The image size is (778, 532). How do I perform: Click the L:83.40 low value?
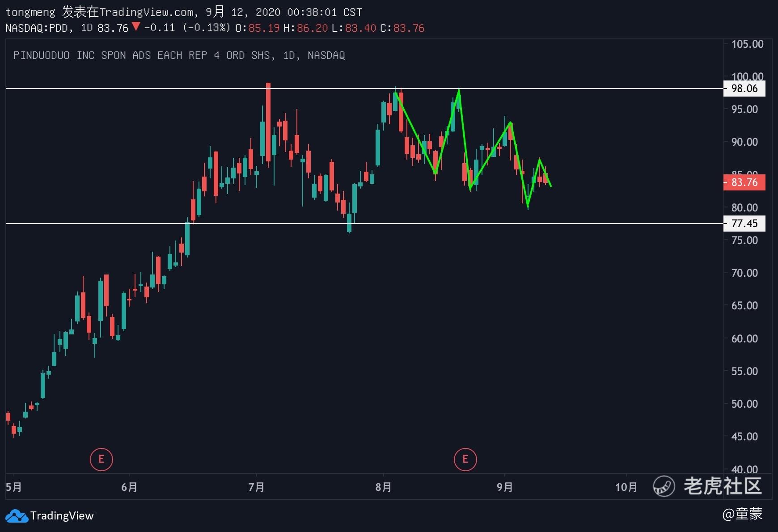pos(354,28)
